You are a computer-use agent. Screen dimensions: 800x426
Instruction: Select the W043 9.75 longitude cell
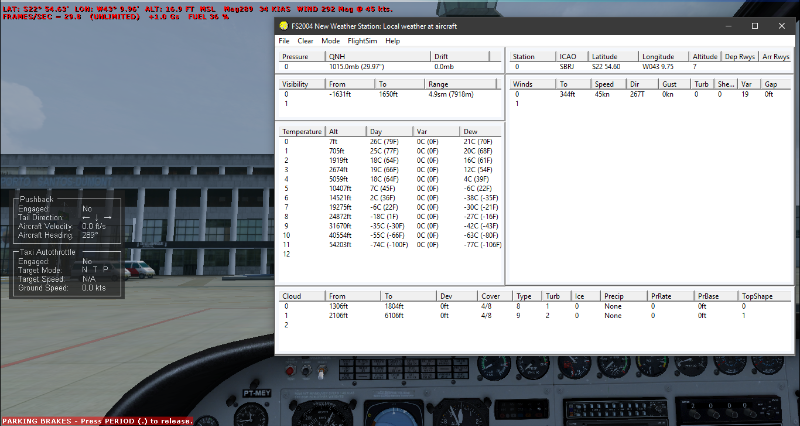tap(658, 66)
